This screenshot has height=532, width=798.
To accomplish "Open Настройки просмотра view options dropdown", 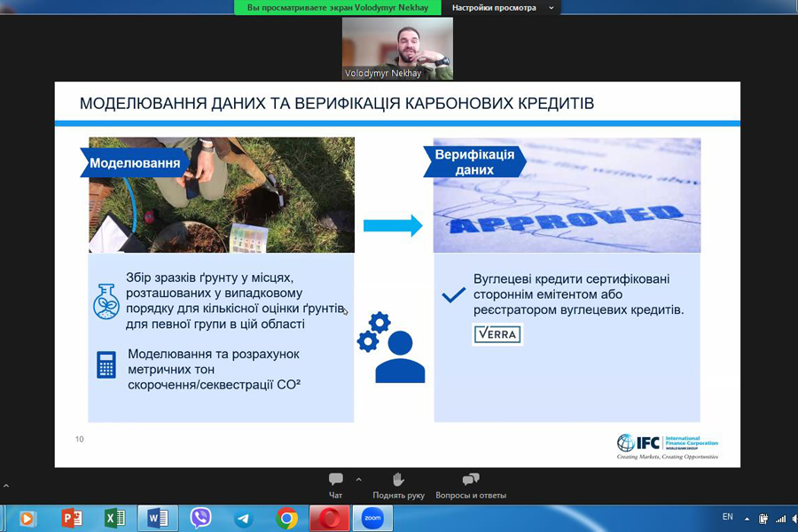I will (x=502, y=8).
